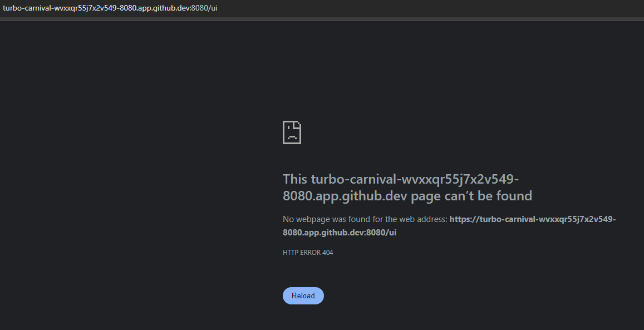
Task: Click the page can't be found heading
Action: click(407, 187)
